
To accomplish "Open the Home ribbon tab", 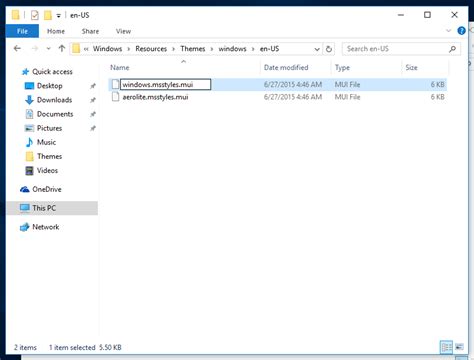I will pyautogui.click(x=56, y=31).
